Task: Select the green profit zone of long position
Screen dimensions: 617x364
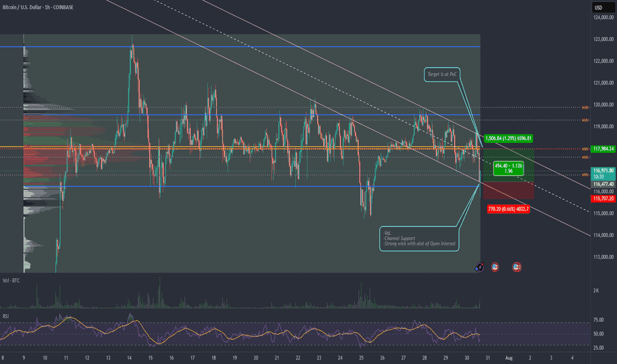Action: click(508, 165)
